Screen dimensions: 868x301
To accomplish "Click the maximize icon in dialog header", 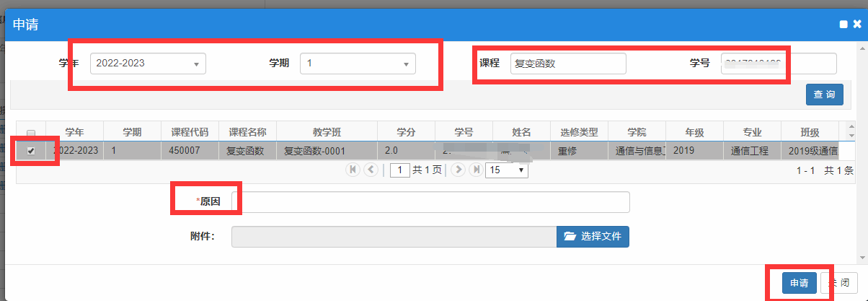I will [x=843, y=24].
